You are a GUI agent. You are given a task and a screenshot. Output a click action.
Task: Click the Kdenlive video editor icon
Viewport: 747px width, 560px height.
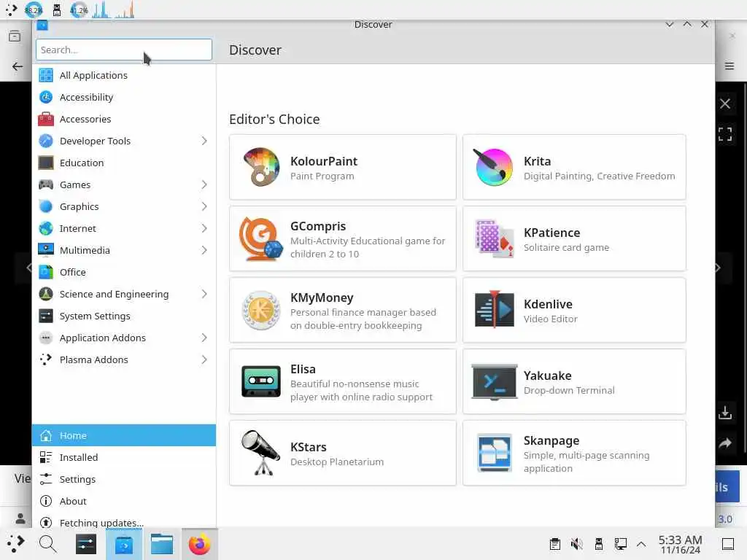pos(494,310)
